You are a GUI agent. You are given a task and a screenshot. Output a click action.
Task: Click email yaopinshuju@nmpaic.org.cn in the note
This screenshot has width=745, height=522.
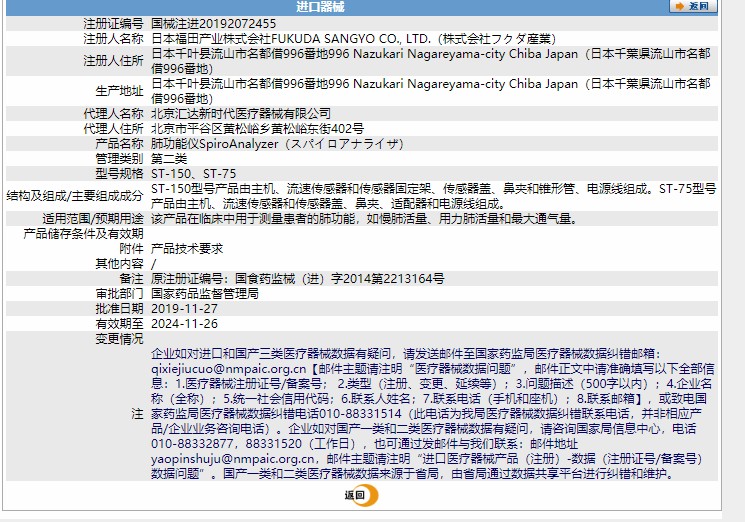[233, 459]
